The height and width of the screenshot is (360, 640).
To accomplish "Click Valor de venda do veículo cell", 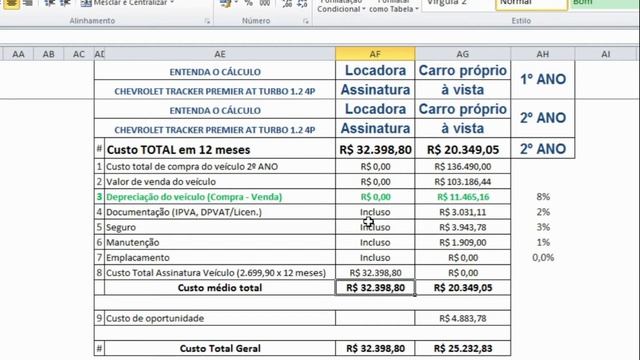I will [220, 182].
